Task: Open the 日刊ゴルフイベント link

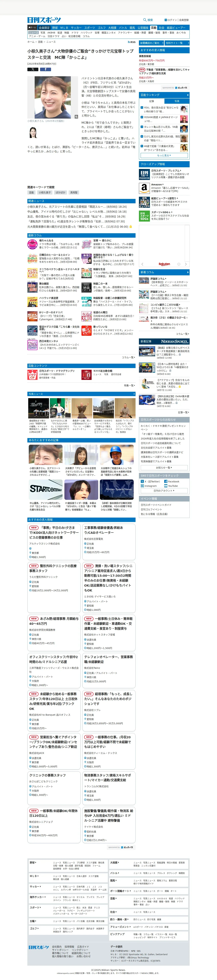Action: pos(151,509)
